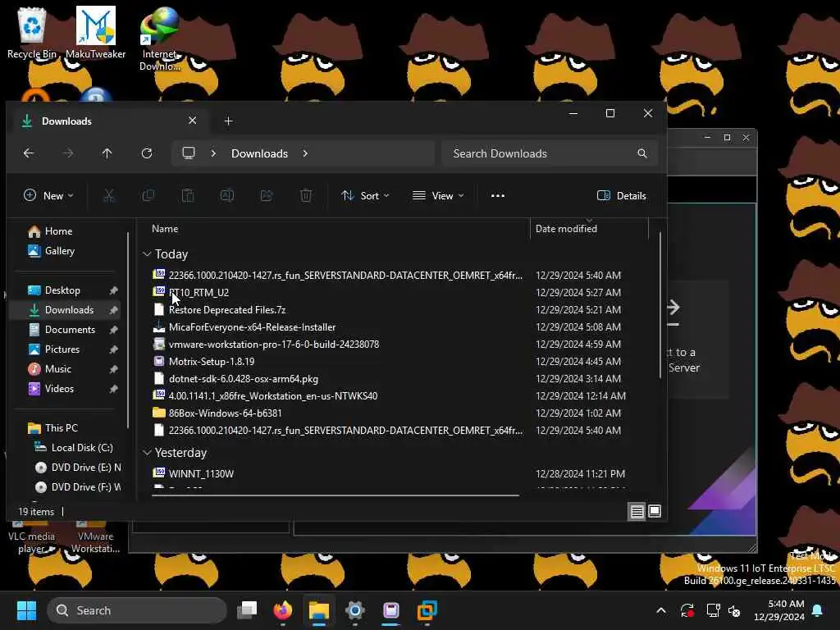Open Gallery in navigation pane
The image size is (840, 630).
pyautogui.click(x=59, y=251)
